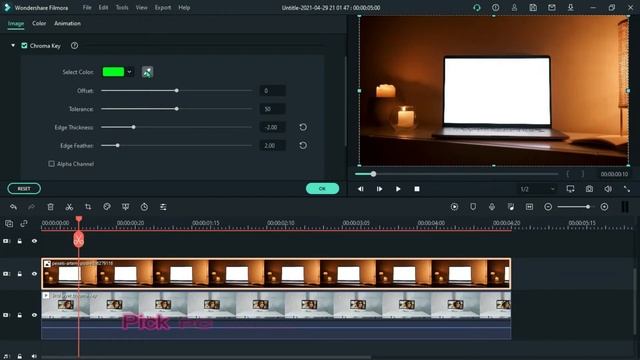Open preview display monitor settings icon
This screenshot has width=640, height=360.
pos(570,189)
